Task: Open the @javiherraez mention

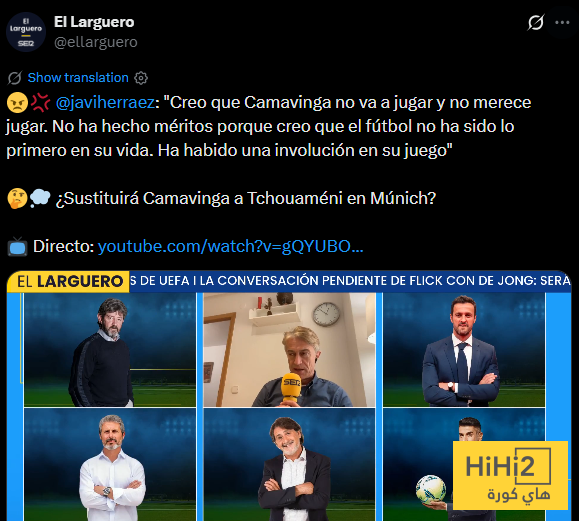Action: click(105, 102)
